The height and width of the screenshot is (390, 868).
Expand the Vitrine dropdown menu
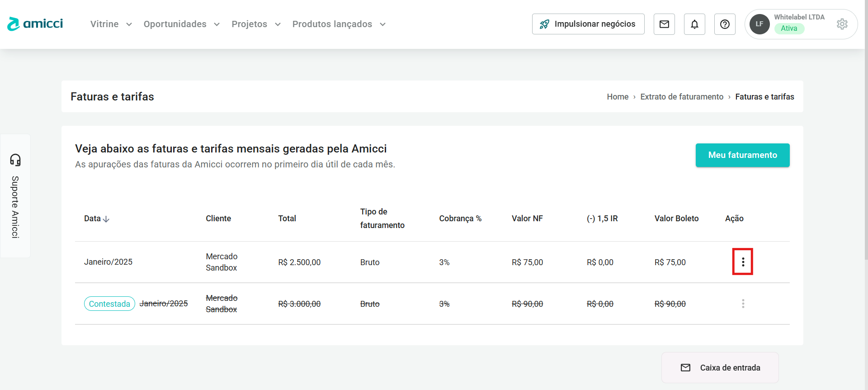111,24
